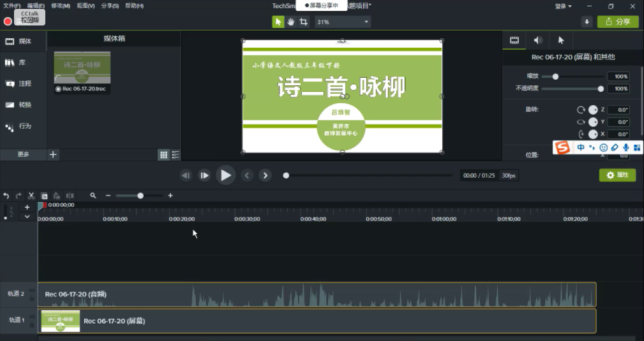
Task: Open the 登录 sign-in dropdown
Action: click(x=563, y=6)
